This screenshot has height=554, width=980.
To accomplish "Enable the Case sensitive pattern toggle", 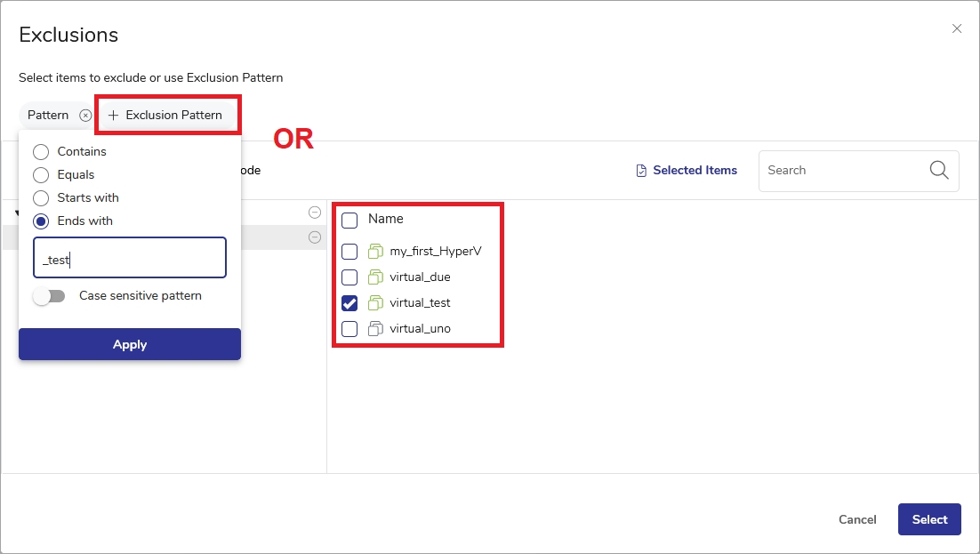I will tap(49, 296).
